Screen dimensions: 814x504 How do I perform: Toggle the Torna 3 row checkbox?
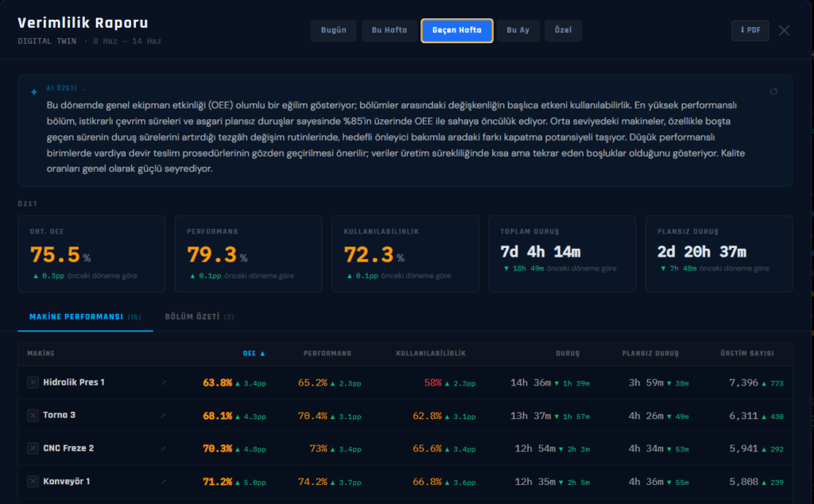(33, 415)
